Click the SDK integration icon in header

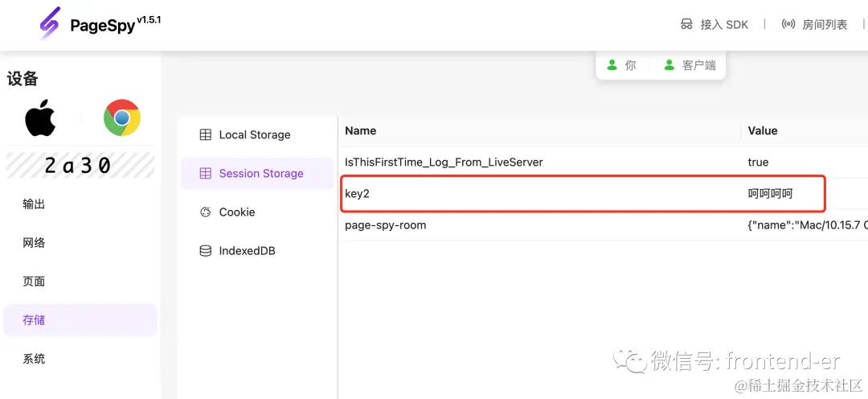686,24
